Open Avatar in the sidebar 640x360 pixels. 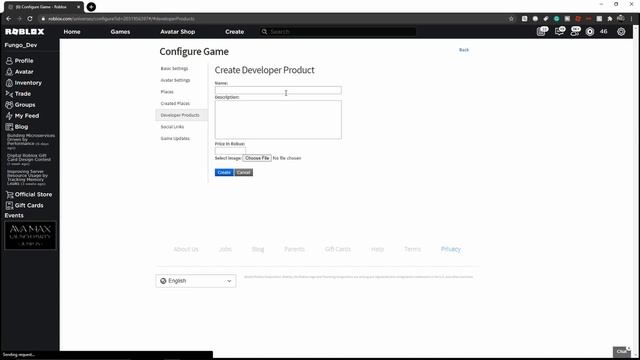20,71
